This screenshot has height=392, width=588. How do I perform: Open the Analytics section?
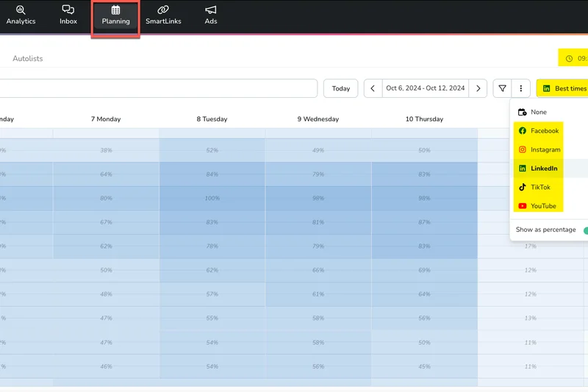click(21, 15)
